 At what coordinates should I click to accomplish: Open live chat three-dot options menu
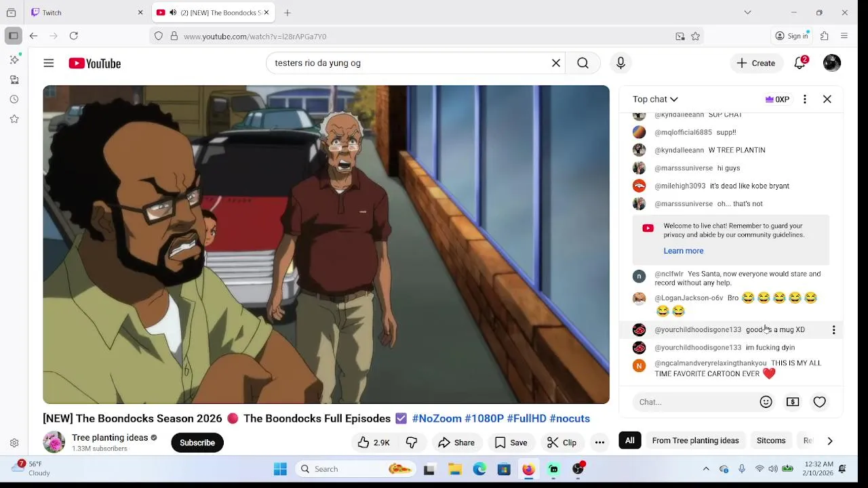[x=805, y=99]
